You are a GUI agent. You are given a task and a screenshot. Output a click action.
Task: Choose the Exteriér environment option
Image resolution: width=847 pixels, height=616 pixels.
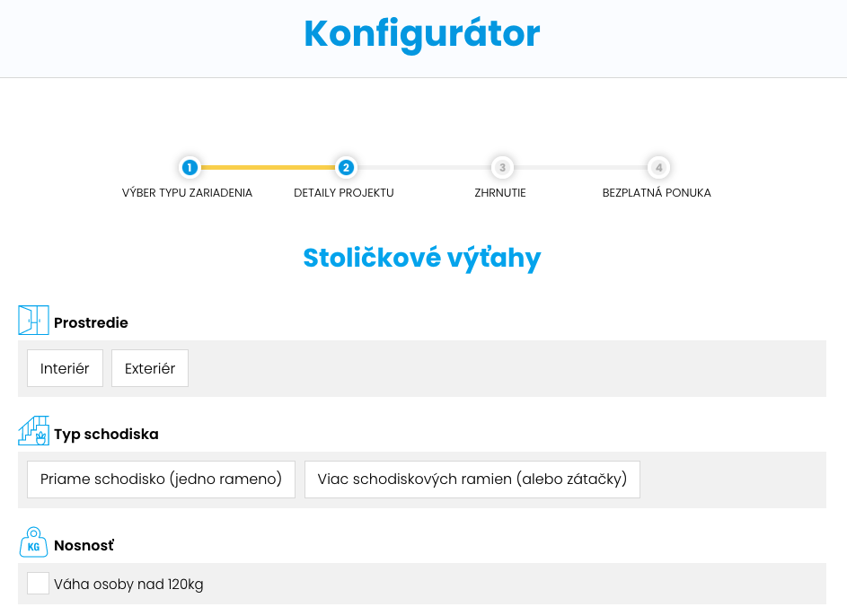(x=150, y=368)
